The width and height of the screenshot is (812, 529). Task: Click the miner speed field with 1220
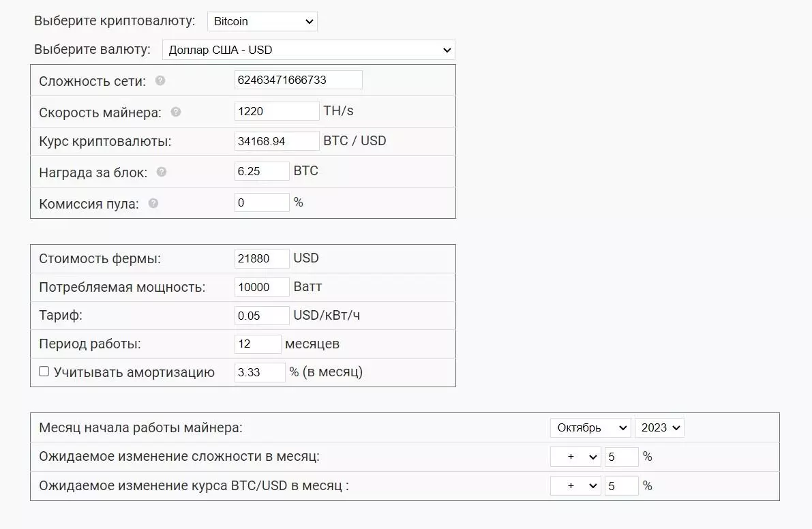click(276, 111)
